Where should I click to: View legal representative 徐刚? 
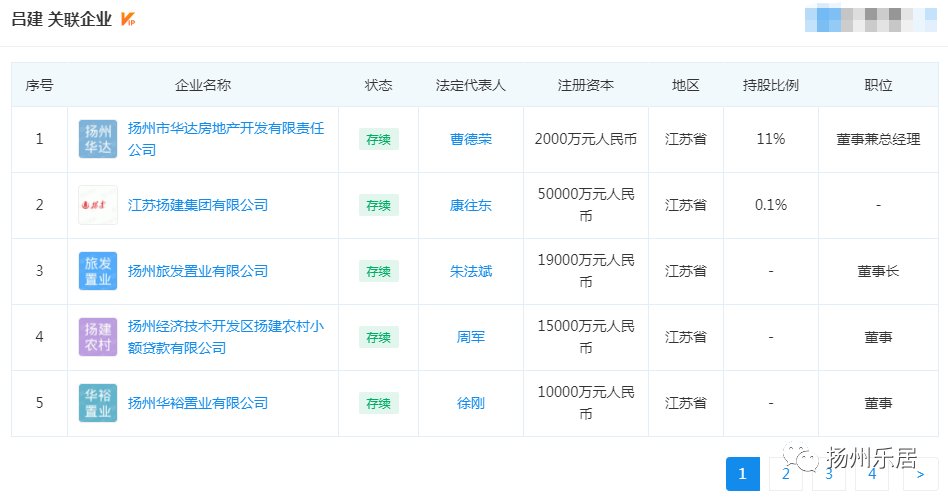coord(471,403)
